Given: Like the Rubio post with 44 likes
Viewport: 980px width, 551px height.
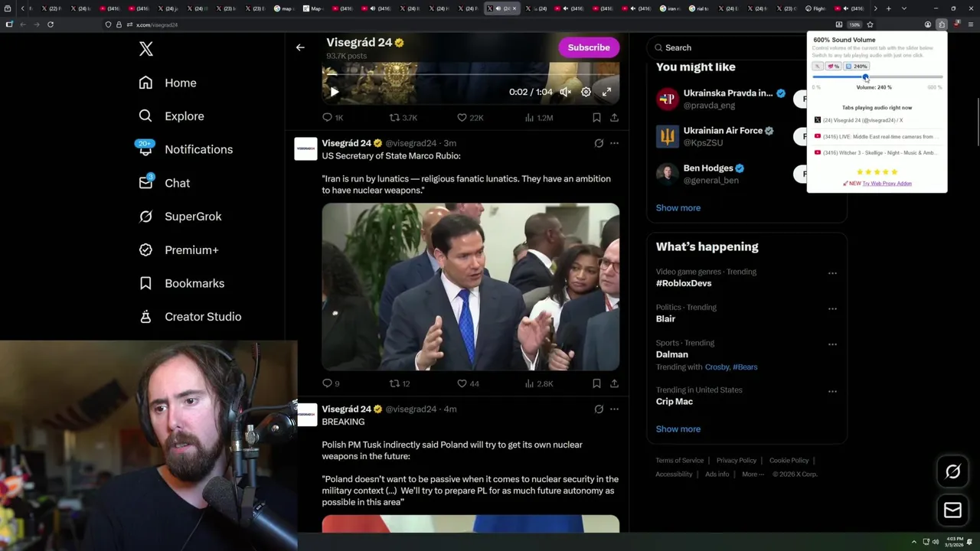Looking at the screenshot, I should [468, 383].
